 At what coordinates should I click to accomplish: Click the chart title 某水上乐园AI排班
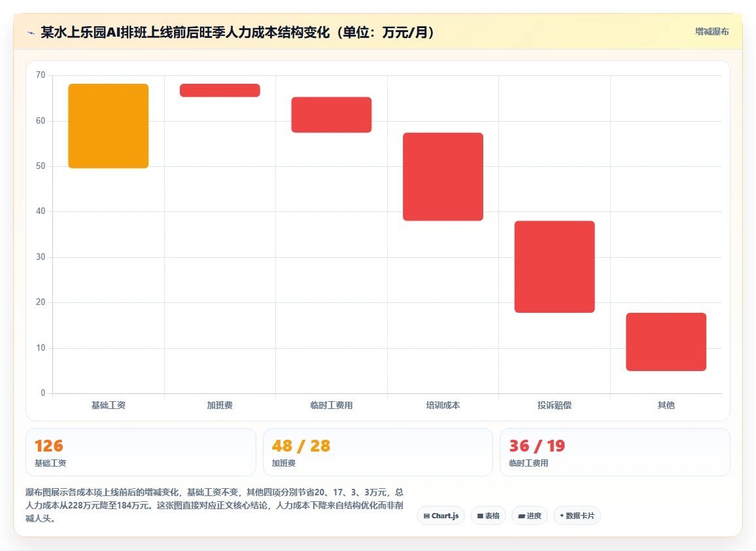(237, 32)
